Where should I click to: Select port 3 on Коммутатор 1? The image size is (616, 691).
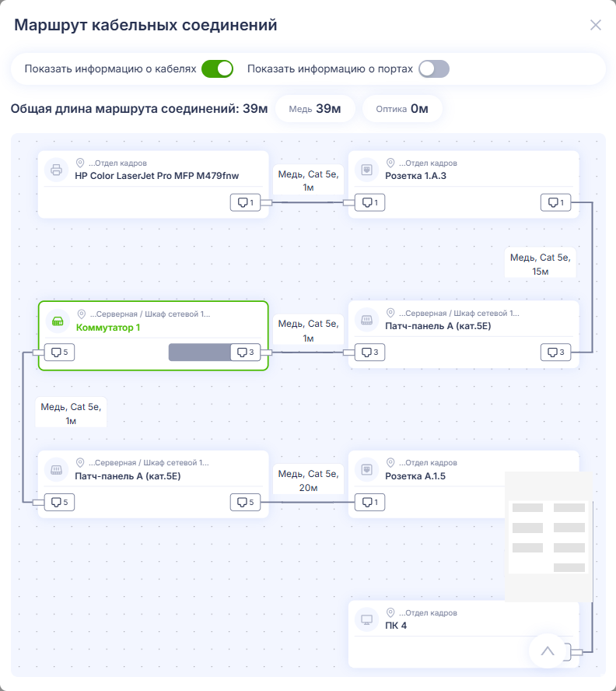pyautogui.click(x=246, y=352)
